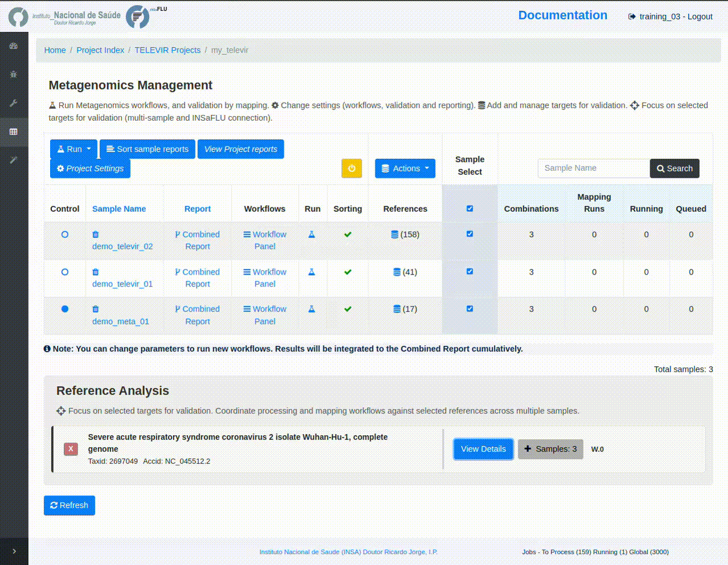Click the W.0 label on reference card

pyautogui.click(x=598, y=449)
